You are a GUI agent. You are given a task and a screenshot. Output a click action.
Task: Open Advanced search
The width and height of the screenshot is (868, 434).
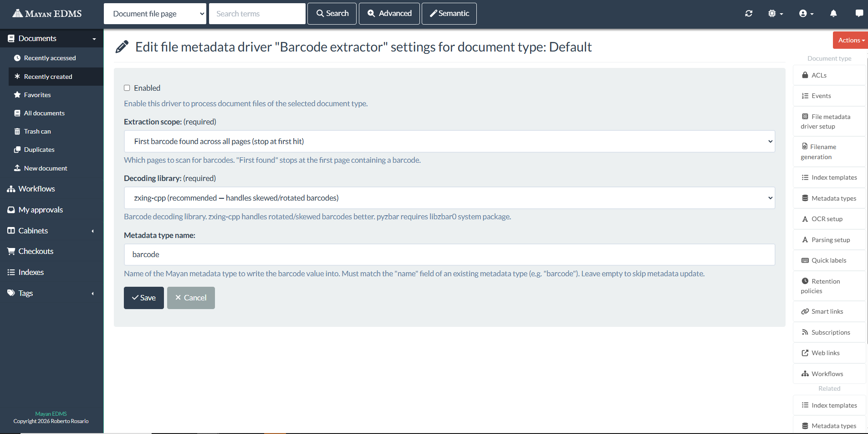click(x=389, y=14)
